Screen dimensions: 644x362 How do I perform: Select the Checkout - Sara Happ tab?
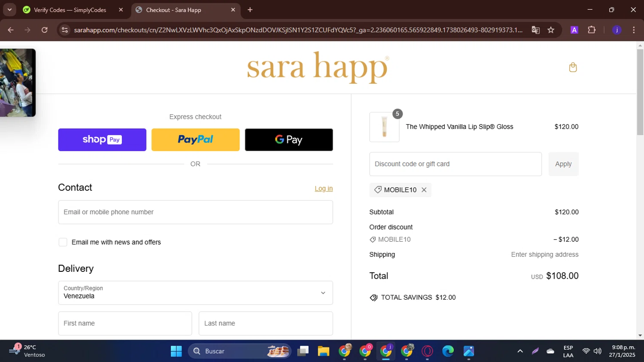173,10
